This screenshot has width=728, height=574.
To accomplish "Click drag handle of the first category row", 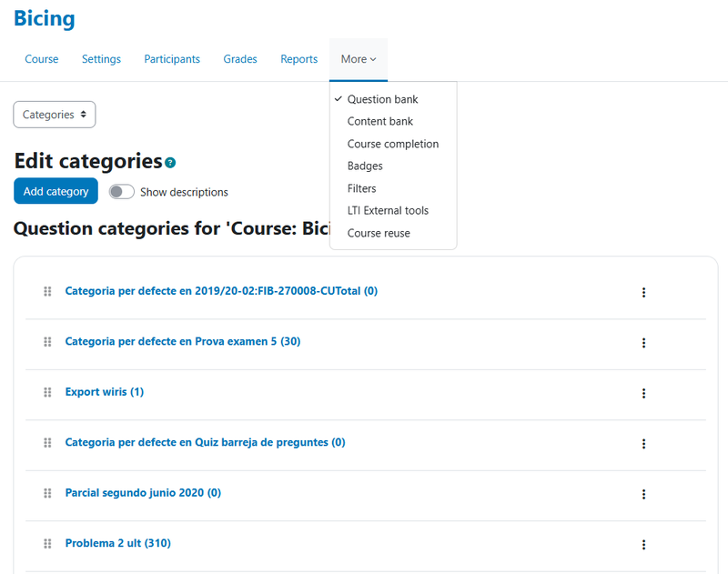I will 46,292.
